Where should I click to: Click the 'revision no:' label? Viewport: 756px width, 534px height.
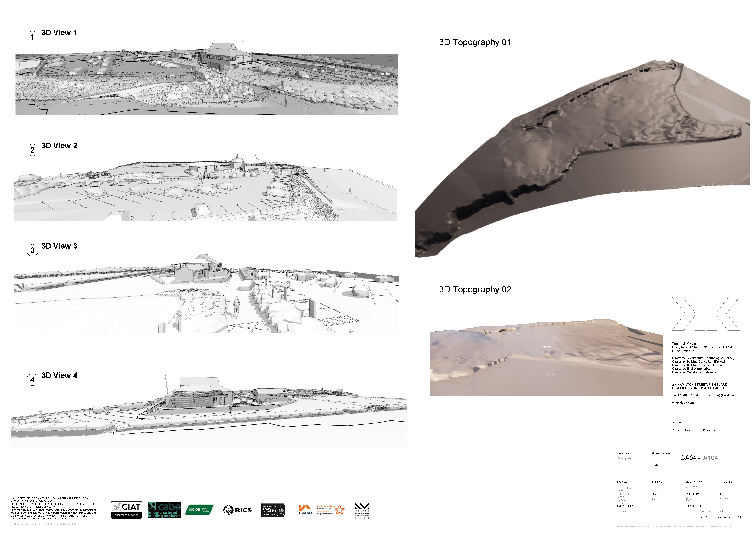tap(726, 482)
